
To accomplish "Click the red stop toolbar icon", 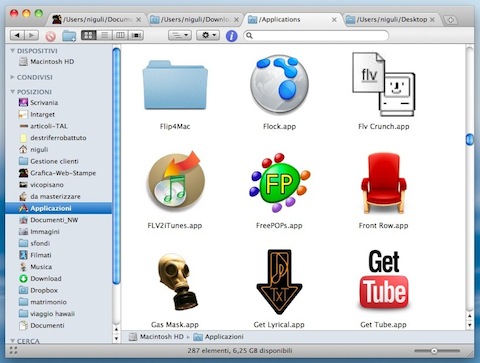I will pyautogui.click(x=50, y=35).
